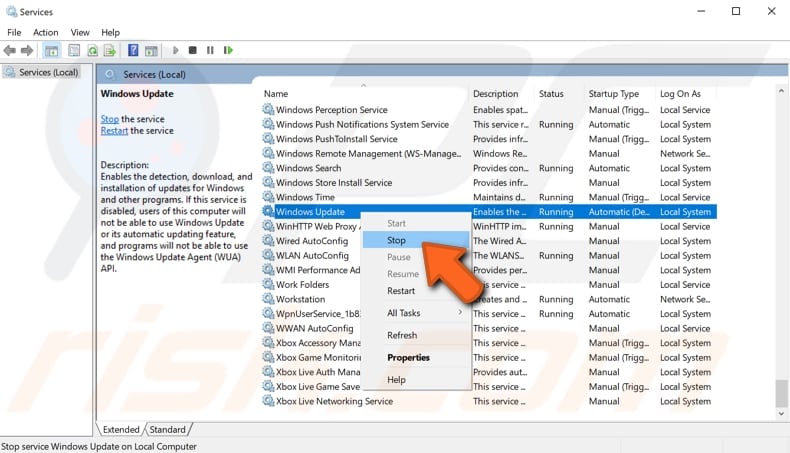Open the blue Help toolbar icon
This screenshot has height=453, width=790.
coord(133,50)
